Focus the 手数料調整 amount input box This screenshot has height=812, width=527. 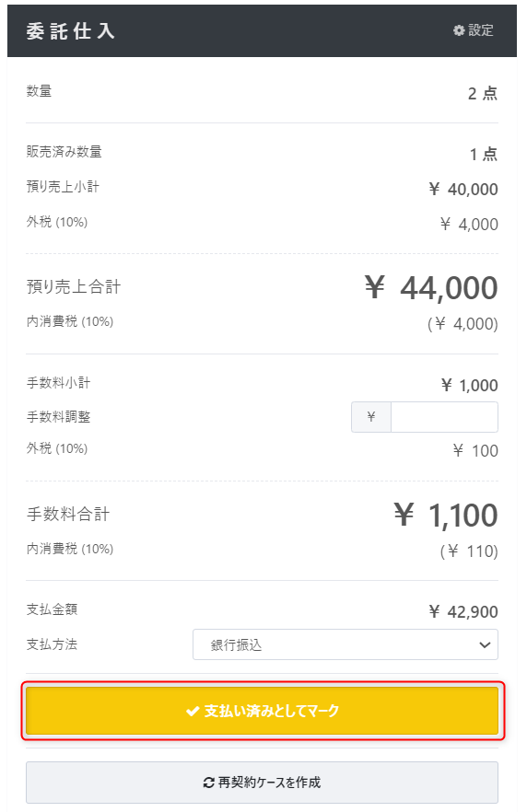pos(445,417)
